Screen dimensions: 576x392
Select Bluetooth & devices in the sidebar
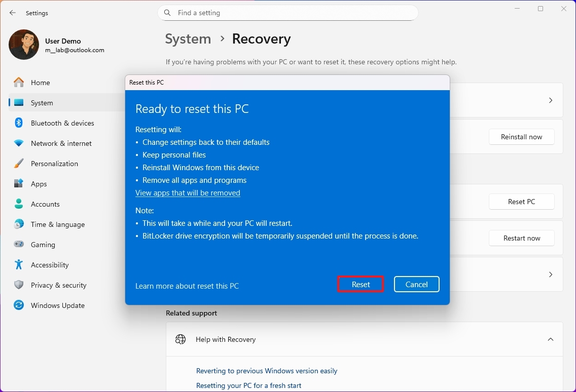tap(62, 123)
